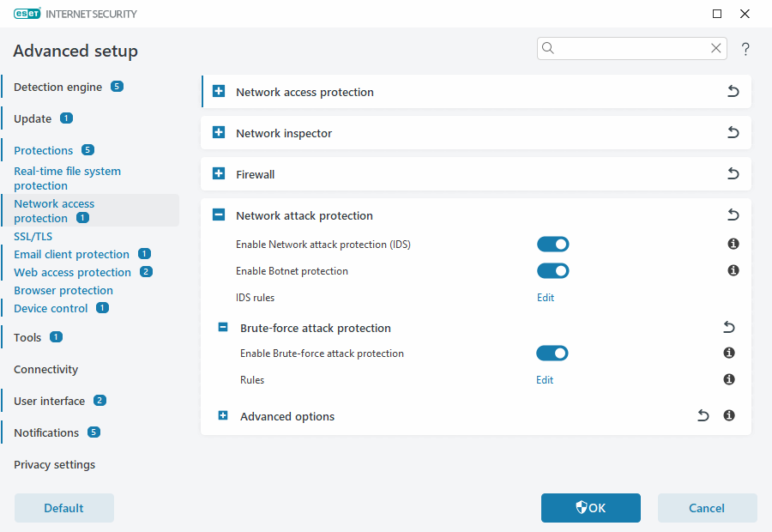Show info for Advanced options
The image size is (772, 532).
point(729,416)
